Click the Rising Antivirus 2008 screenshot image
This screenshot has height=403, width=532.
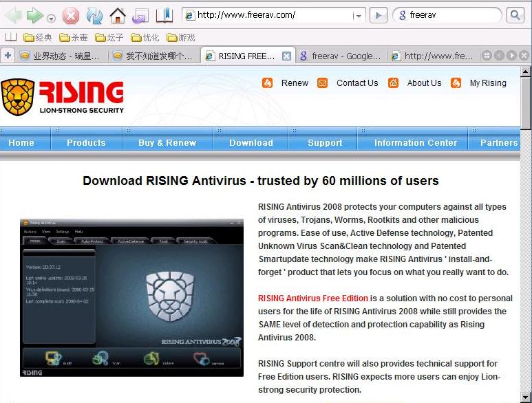[x=131, y=298]
